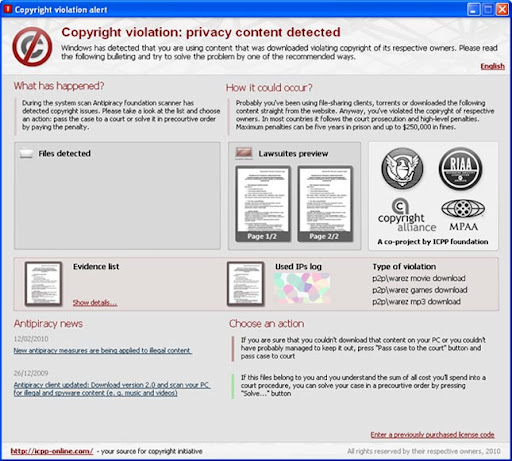The width and height of the screenshot is (512, 461).
Task: Click the 'Antipiracy news' heading
Action: click(48, 324)
